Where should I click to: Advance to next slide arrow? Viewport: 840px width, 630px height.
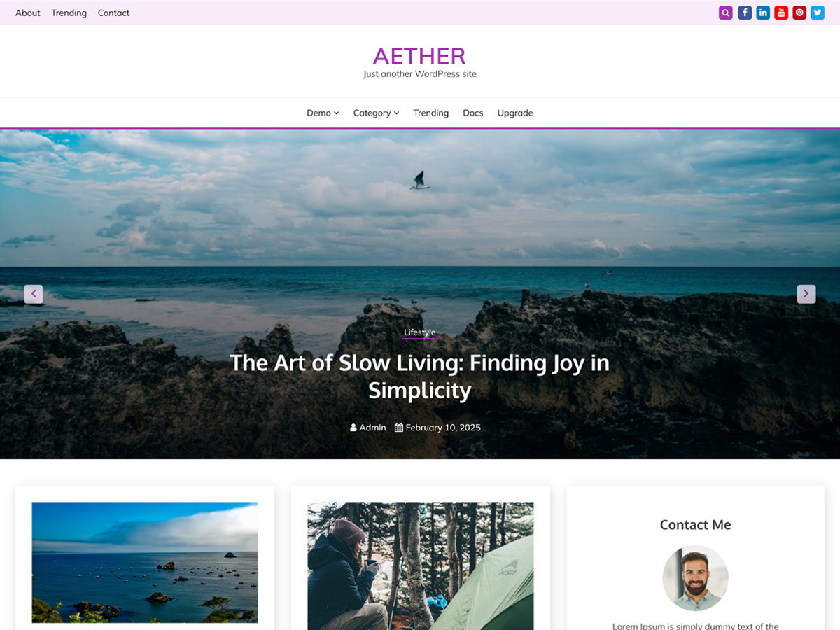(x=806, y=294)
